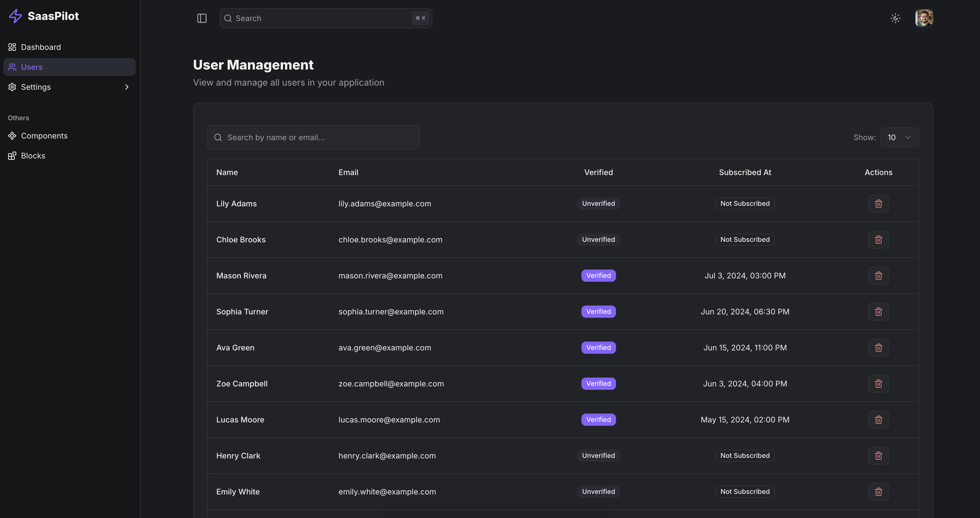The image size is (980, 518).
Task: Click the search magnifier icon in the top bar
Action: [x=228, y=18]
